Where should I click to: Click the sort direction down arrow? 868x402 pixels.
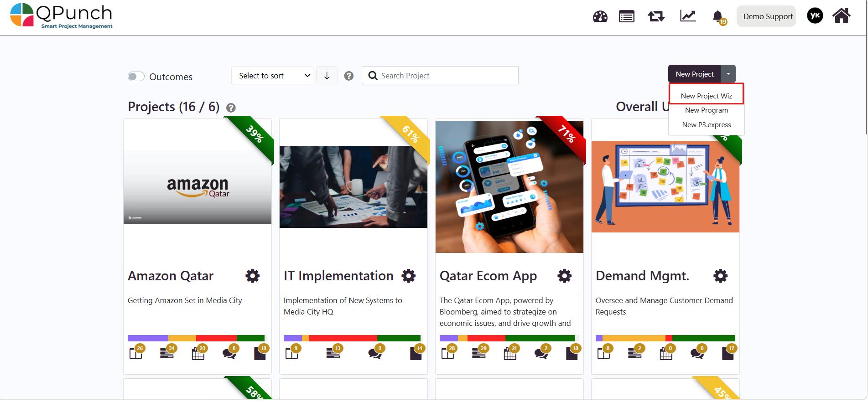(327, 76)
